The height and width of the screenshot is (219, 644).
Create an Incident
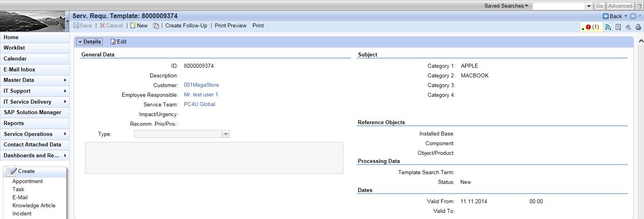[x=22, y=213]
